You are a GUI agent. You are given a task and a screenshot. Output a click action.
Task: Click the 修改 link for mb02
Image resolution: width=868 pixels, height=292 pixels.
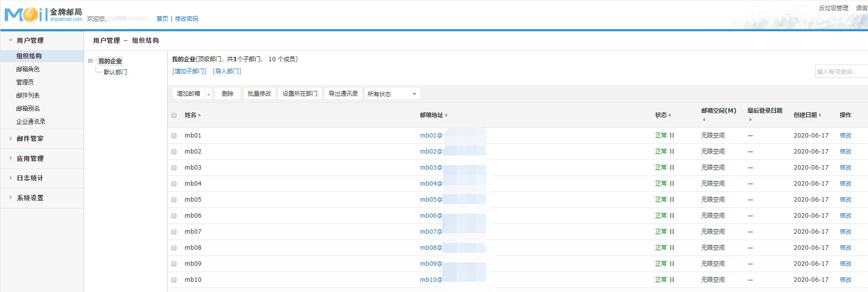coord(845,152)
